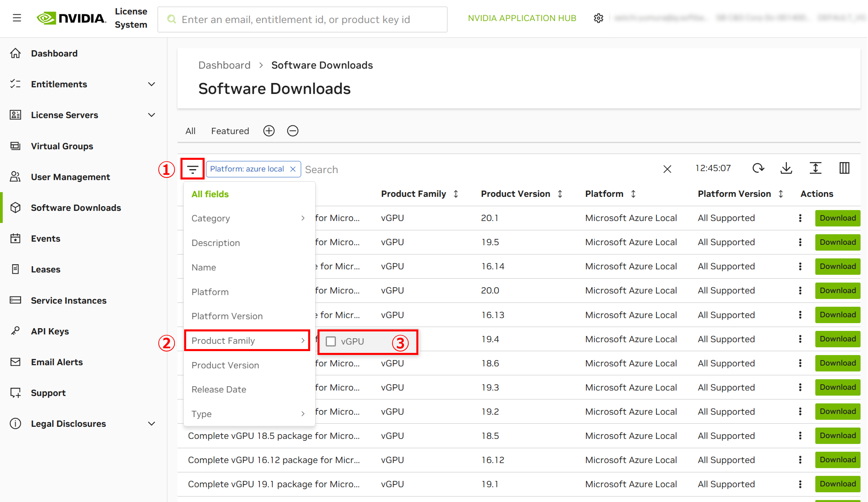Open row actions menu for version 16.14
The image size is (868, 502).
pos(800,266)
